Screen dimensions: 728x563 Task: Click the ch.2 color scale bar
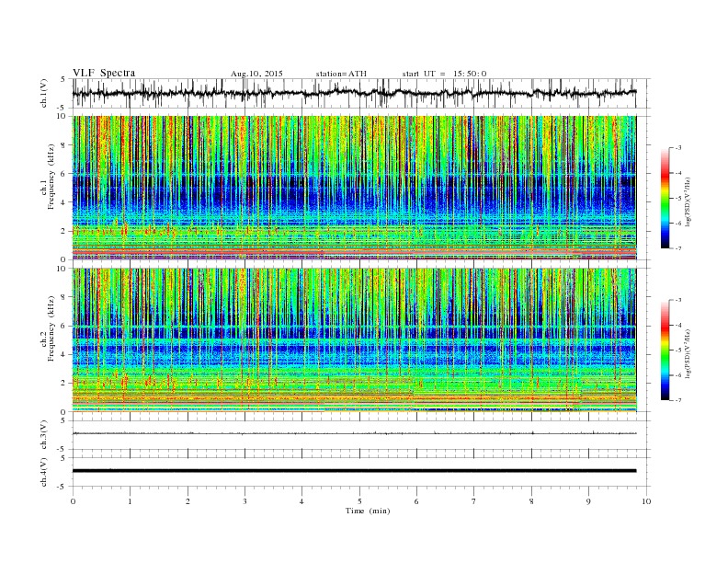click(x=665, y=350)
